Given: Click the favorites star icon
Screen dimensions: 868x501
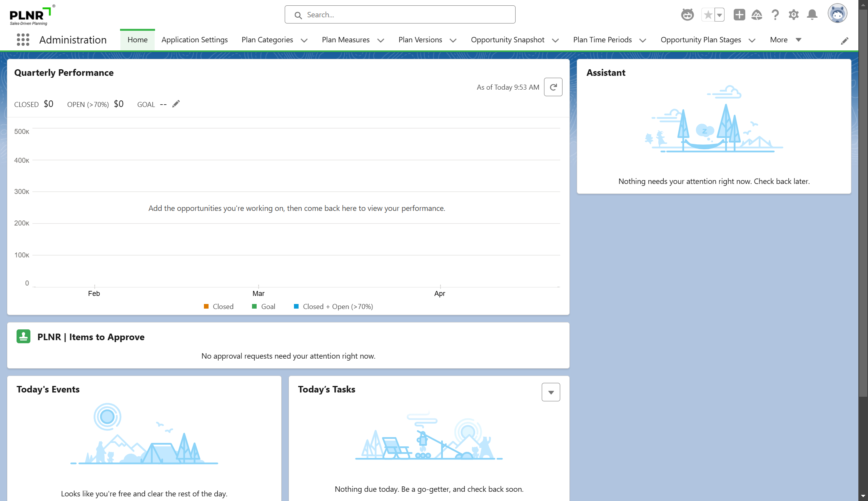Looking at the screenshot, I should pos(708,15).
